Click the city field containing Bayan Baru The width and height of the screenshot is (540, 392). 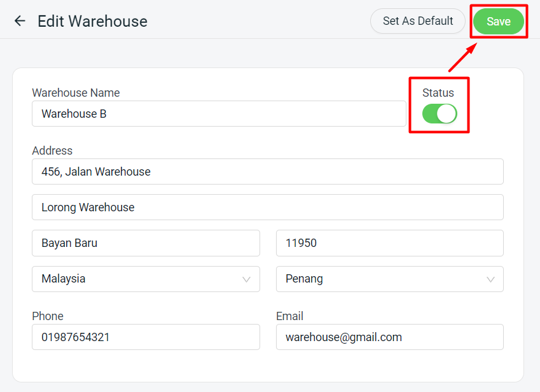tap(146, 243)
